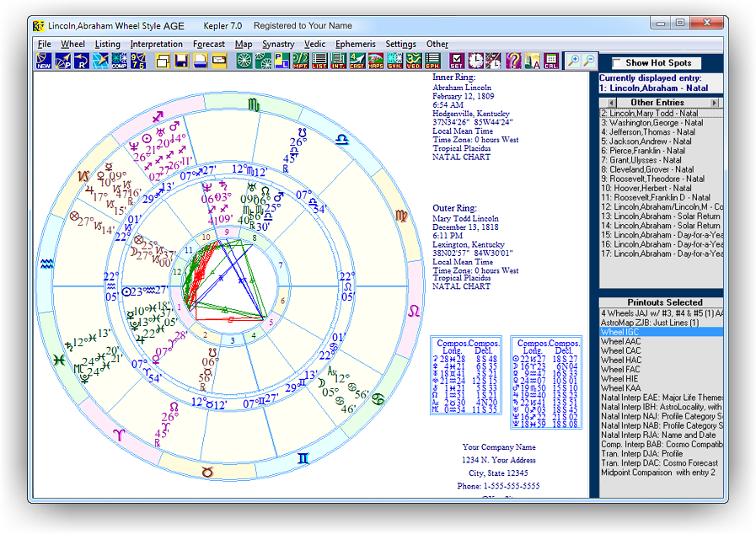Click the yellow envelope email icon
This screenshot has height=534, width=756.
pyautogui.click(x=219, y=61)
